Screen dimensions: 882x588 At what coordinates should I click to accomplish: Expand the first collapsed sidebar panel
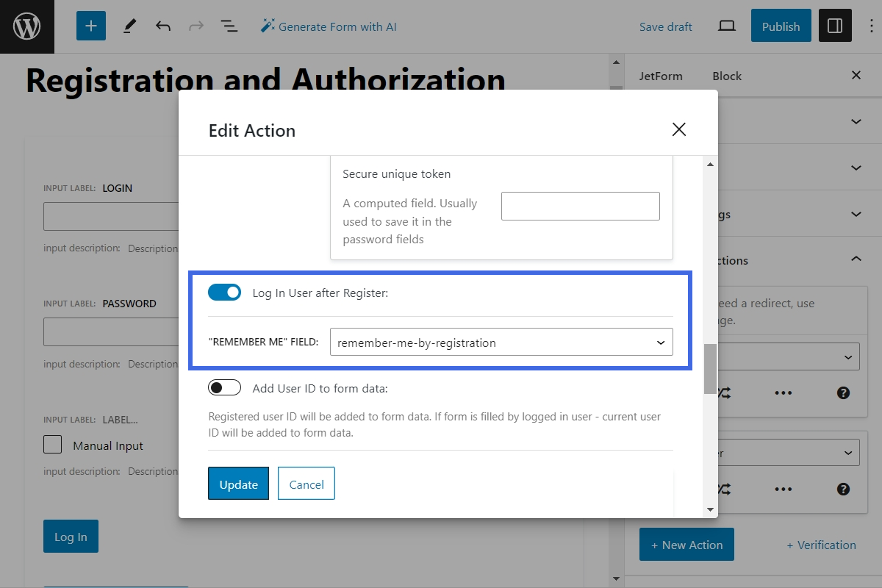[856, 121]
